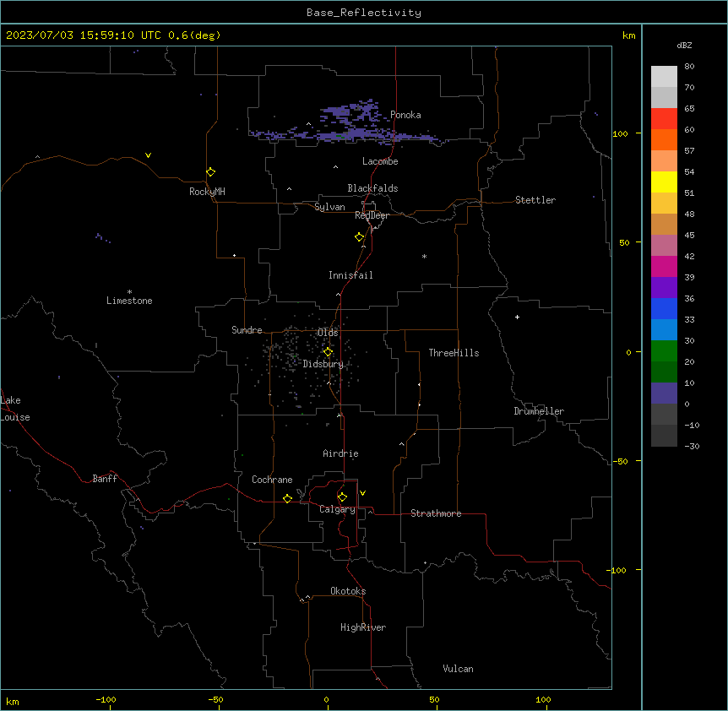The height and width of the screenshot is (711, 728).
Task: Click the Okotoks label
Action: tap(348, 591)
